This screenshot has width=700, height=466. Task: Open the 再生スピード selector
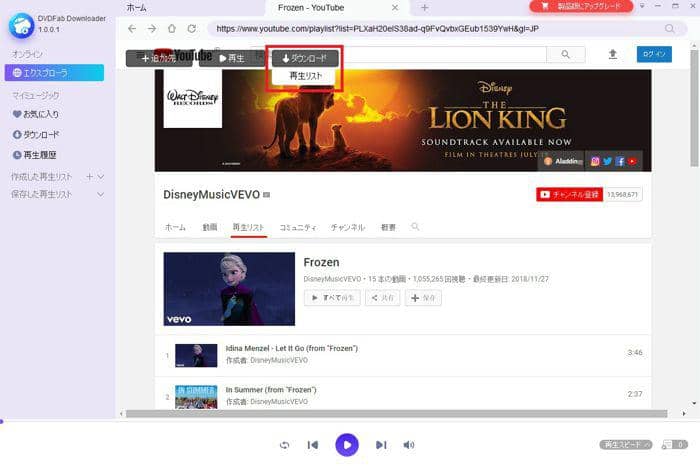click(x=625, y=445)
